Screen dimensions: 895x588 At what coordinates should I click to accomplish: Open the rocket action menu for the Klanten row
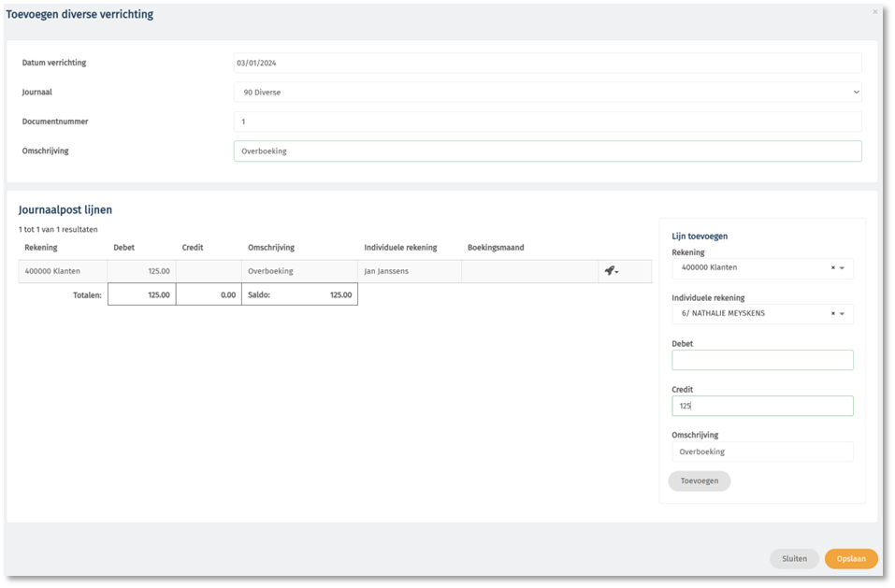(x=612, y=271)
